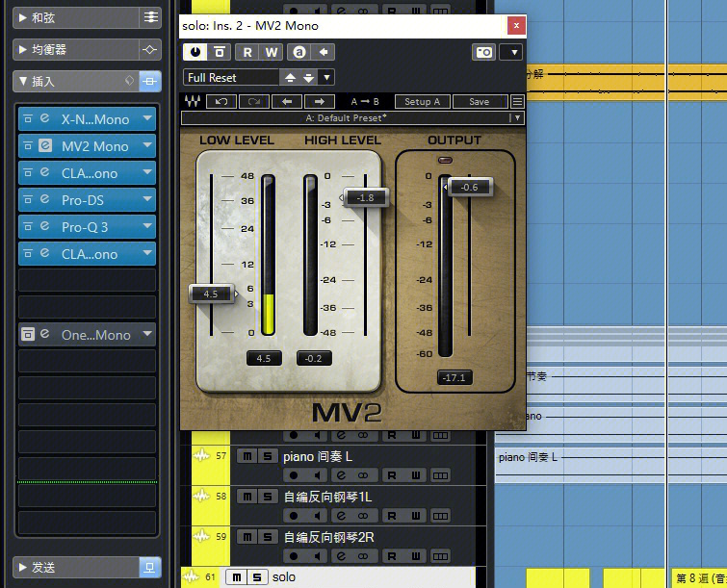
Task: Toggle monitor on track 57 piano 间奏 L
Action: tap(317, 475)
